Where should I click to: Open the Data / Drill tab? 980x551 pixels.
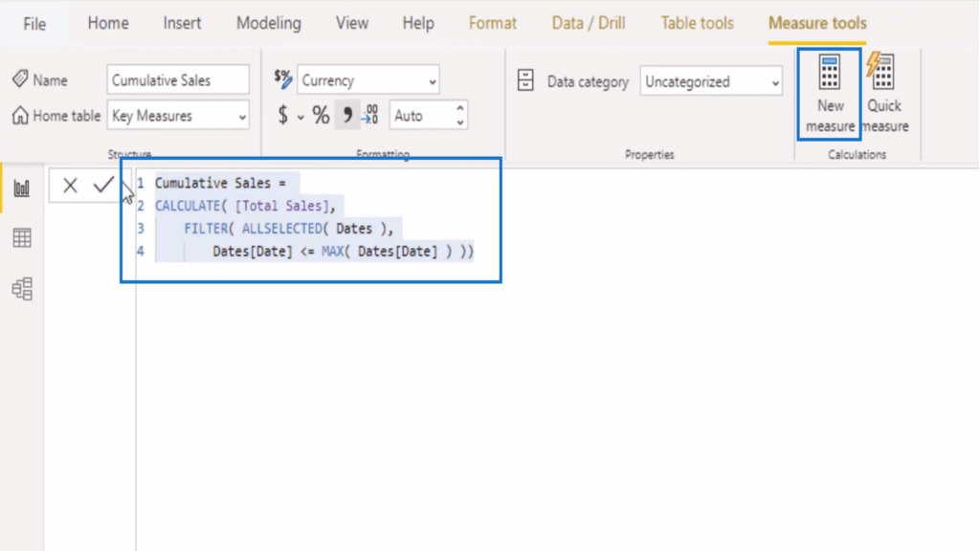tap(589, 23)
